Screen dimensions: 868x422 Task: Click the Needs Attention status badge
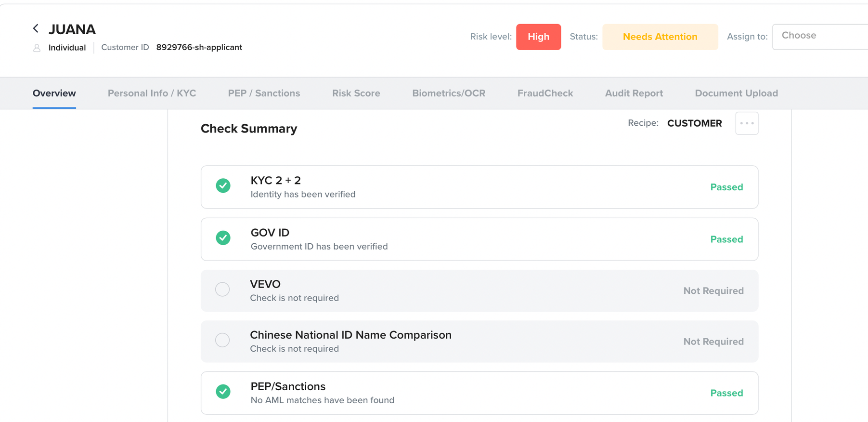coord(660,37)
